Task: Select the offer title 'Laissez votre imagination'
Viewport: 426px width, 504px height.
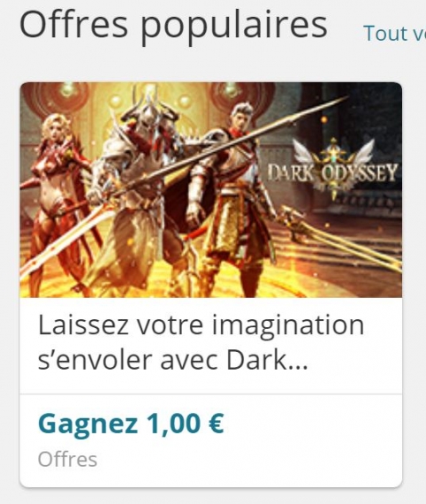Action: tap(202, 325)
